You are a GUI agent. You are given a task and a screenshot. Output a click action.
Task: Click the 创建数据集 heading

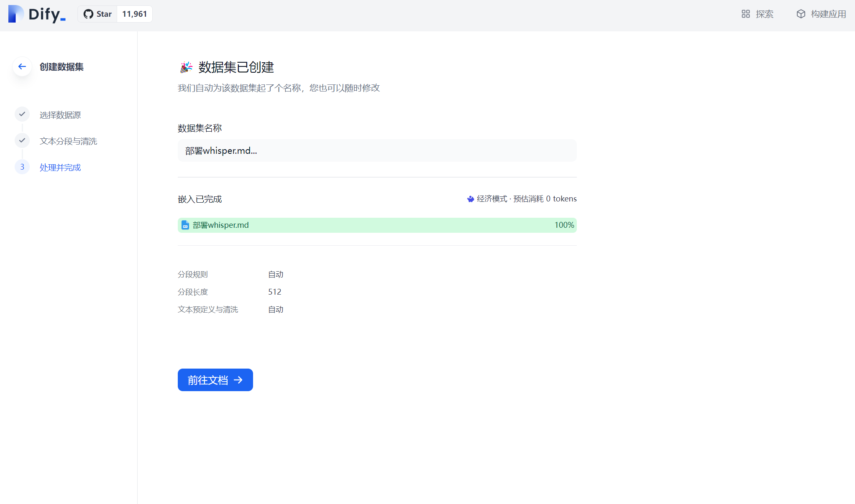[x=61, y=67]
